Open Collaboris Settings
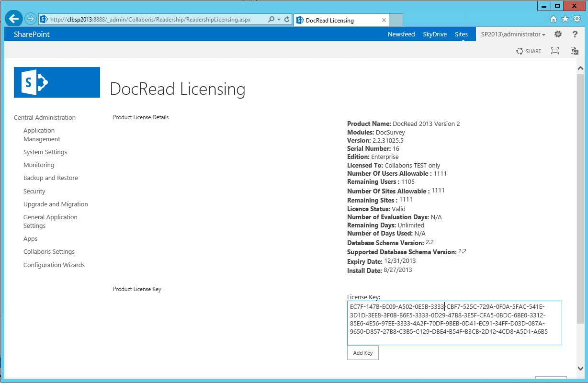Screen dimensions: 588x383 [49, 252]
